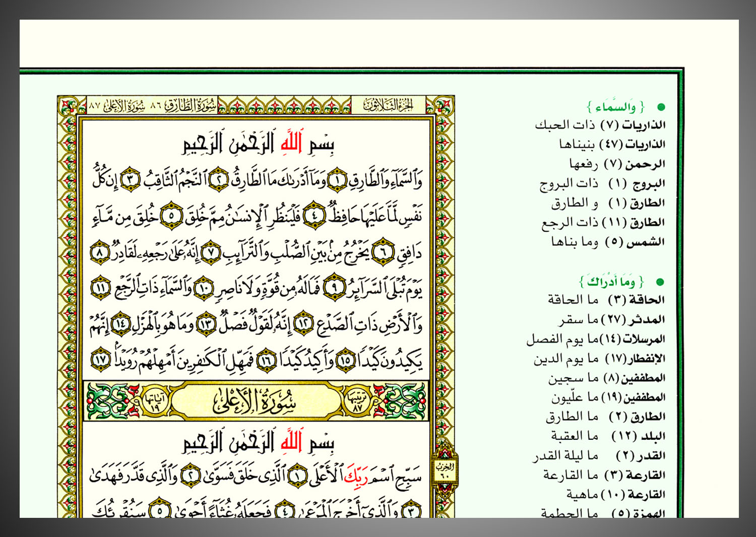Click index row القارعة (٣) ما القارعة
Image resolution: width=756 pixels, height=537 pixels.
604,476
